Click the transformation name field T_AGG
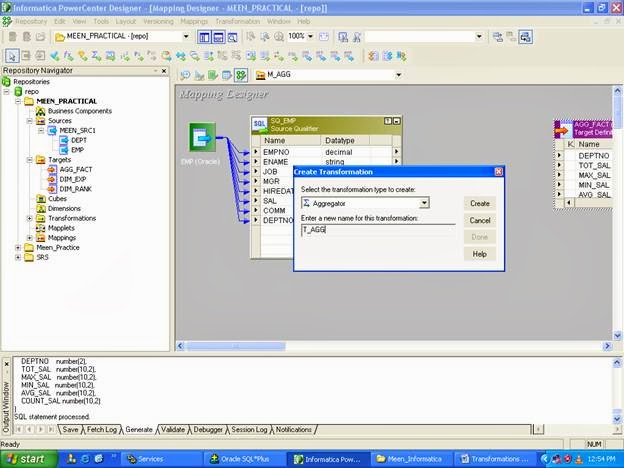The image size is (624, 468). [378, 230]
